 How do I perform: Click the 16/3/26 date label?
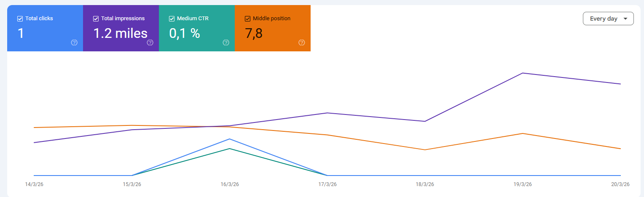pyautogui.click(x=230, y=184)
